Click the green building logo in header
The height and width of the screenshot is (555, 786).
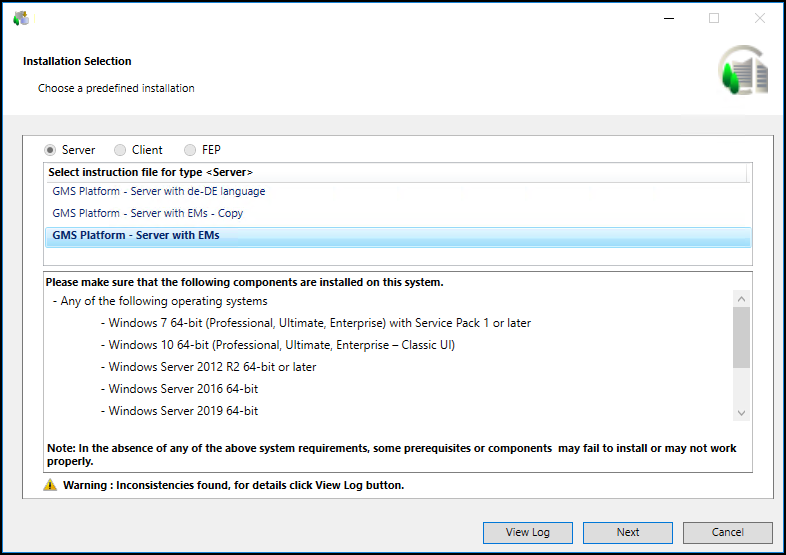click(743, 70)
